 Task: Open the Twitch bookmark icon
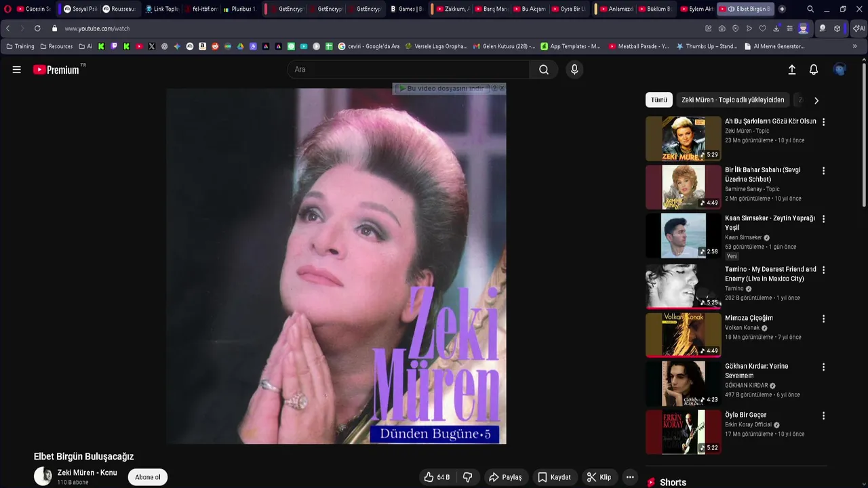tap(114, 46)
